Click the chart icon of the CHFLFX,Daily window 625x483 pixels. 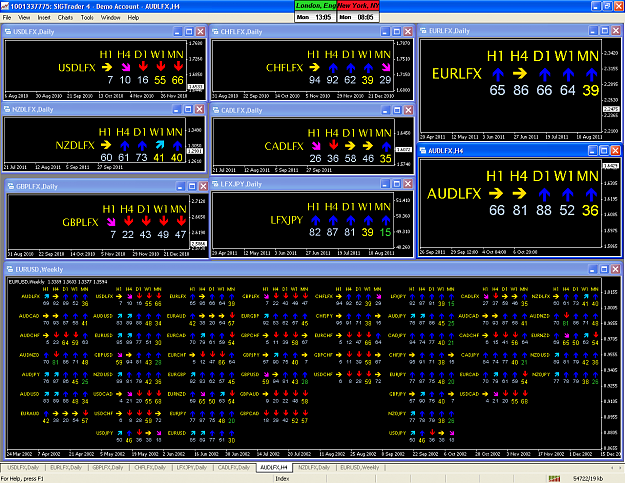click(215, 31)
